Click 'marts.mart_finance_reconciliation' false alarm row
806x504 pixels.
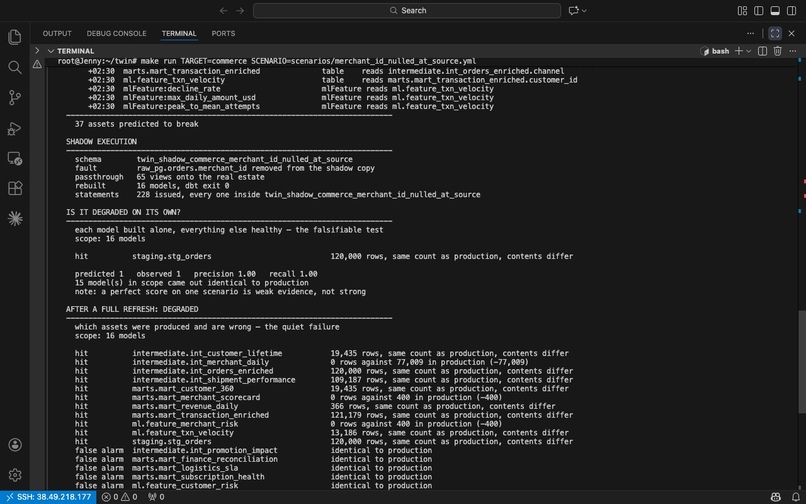(205, 459)
